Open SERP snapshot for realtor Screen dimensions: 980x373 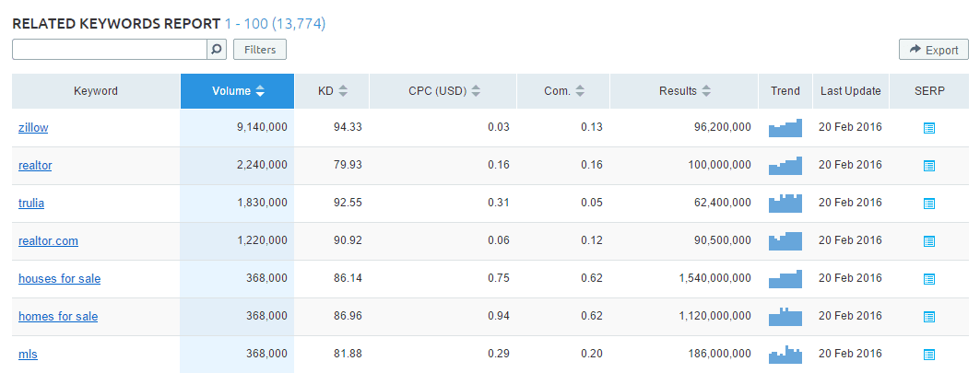[929, 166]
